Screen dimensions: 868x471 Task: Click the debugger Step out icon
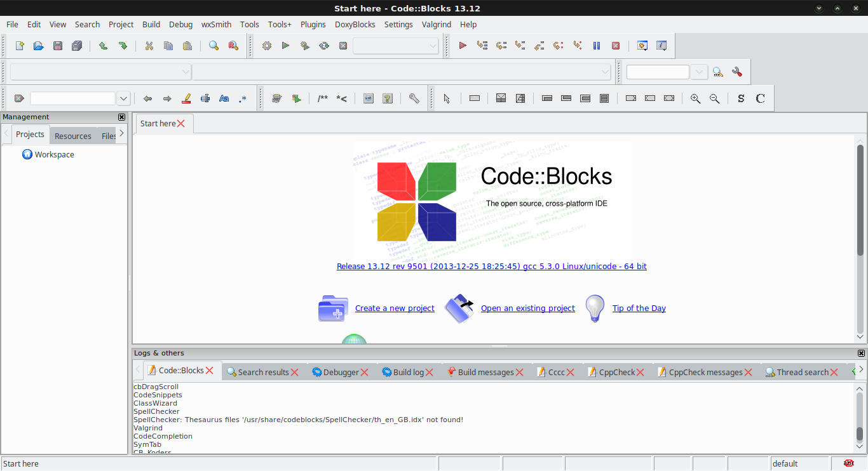[539, 46]
